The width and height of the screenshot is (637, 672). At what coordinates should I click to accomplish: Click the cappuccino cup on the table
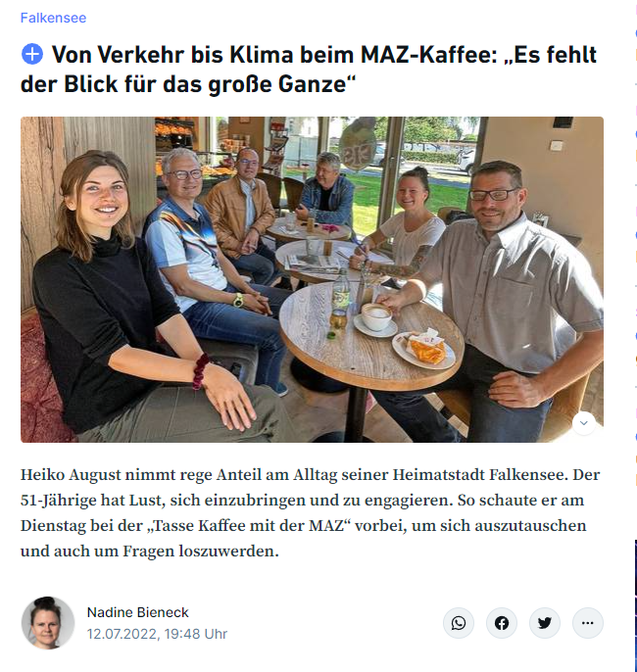(x=376, y=316)
